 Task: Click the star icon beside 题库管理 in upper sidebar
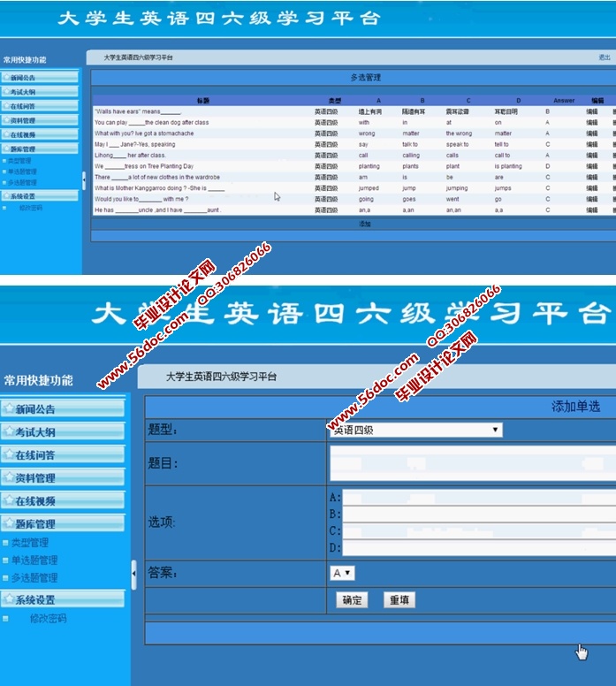pos(6,149)
